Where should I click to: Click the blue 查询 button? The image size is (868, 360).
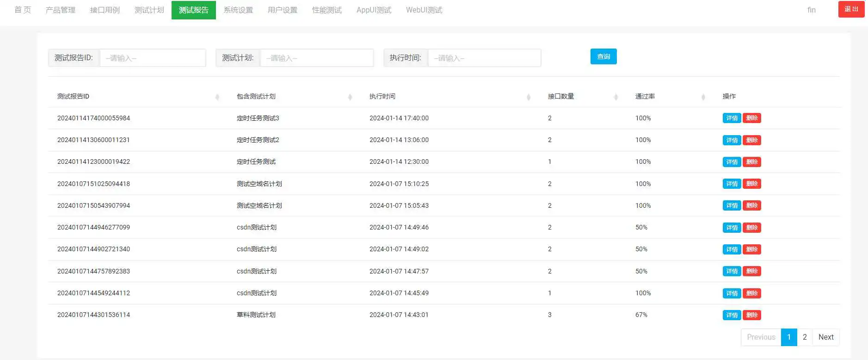pos(603,56)
